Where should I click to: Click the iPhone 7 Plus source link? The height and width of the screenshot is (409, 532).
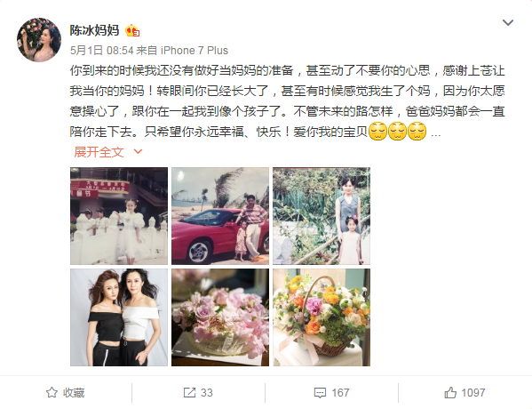pos(195,51)
